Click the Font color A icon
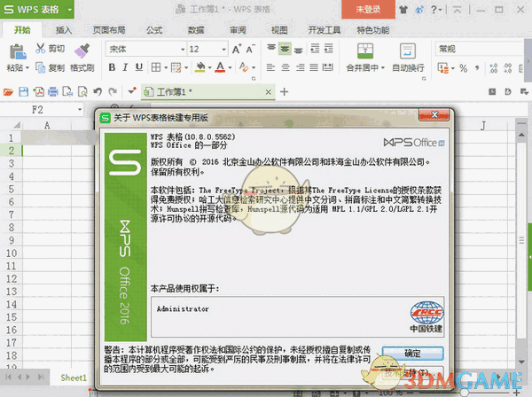Screen dimensions: 532x397 click(221, 67)
